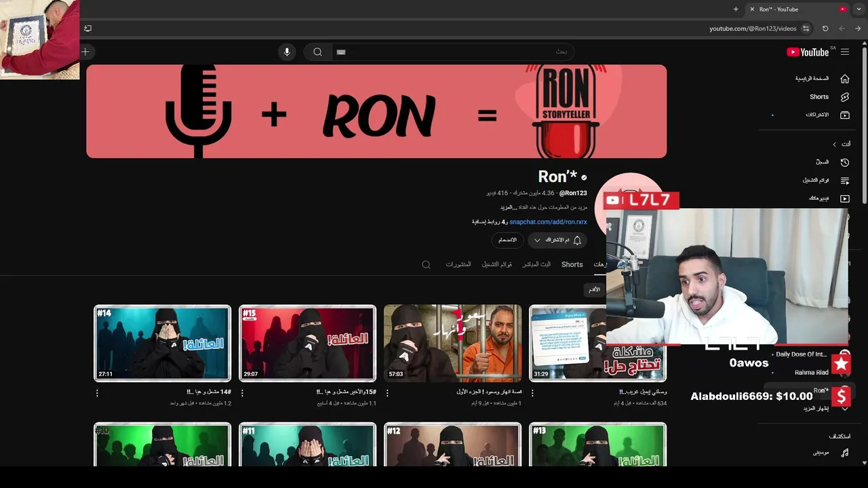Open the snapchat.com/add/ron.rxrx link
Image resolution: width=868 pixels, height=488 pixels.
pyautogui.click(x=548, y=222)
